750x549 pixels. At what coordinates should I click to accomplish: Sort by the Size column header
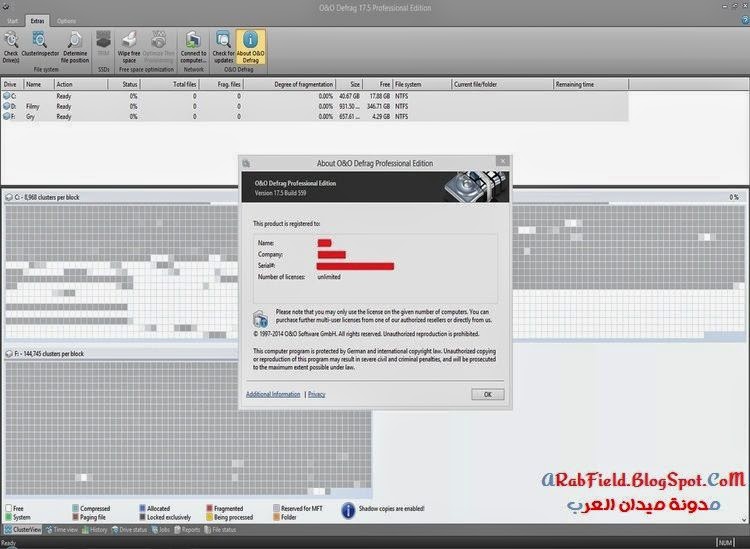(x=349, y=85)
